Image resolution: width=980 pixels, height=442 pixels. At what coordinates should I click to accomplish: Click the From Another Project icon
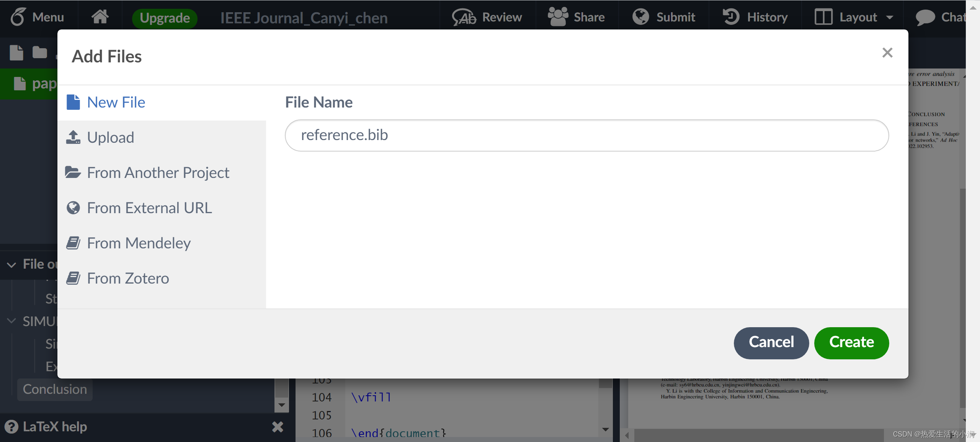point(73,172)
